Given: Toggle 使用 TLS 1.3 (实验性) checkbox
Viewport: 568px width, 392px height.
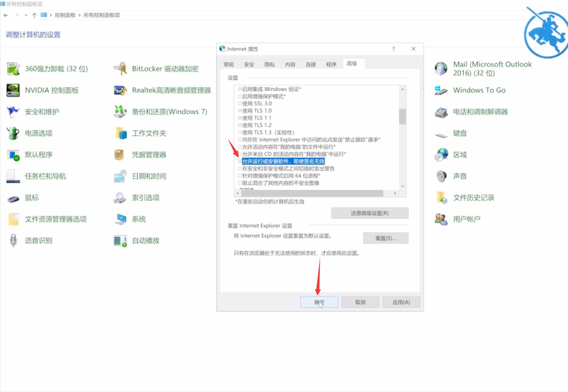Looking at the screenshot, I should [x=240, y=132].
